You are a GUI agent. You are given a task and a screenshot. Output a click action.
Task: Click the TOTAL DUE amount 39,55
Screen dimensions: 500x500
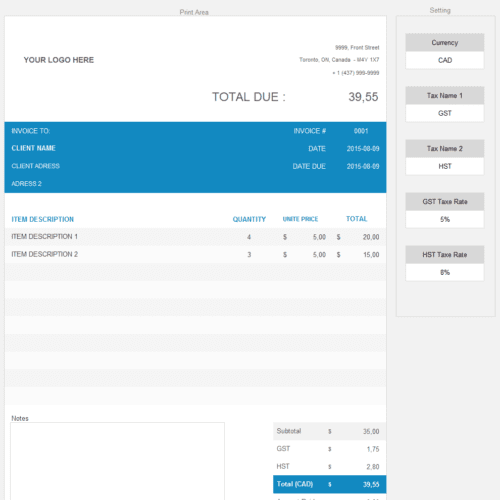(x=363, y=97)
